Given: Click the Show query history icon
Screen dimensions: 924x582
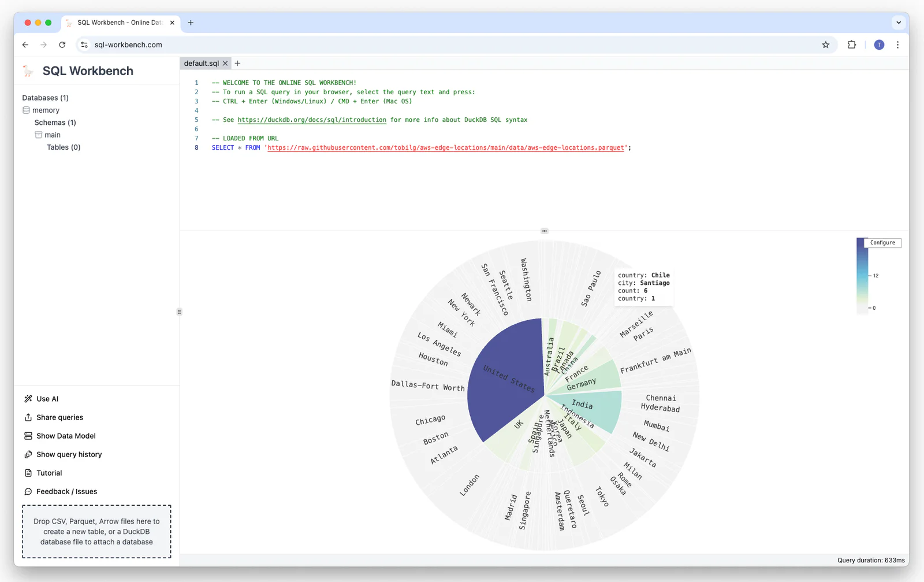Looking at the screenshot, I should 28,454.
